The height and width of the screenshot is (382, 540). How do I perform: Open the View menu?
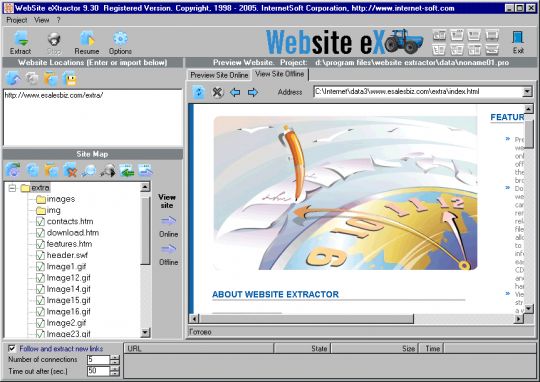point(42,20)
